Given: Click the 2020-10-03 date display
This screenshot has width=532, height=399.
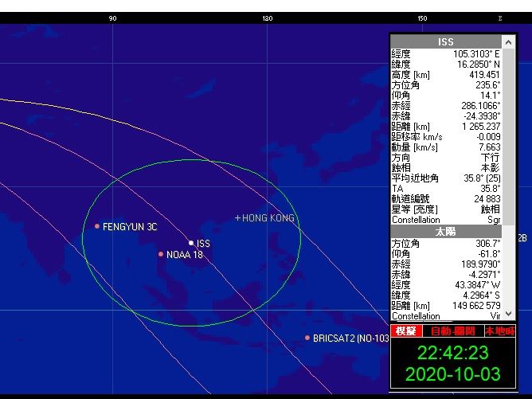Looking at the screenshot, I should tap(452, 374).
